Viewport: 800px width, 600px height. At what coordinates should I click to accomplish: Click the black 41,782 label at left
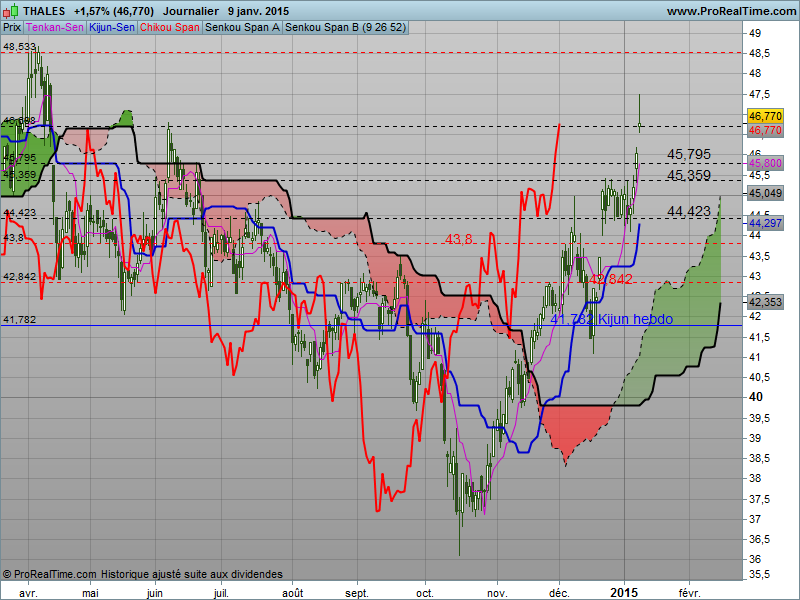click(19, 320)
